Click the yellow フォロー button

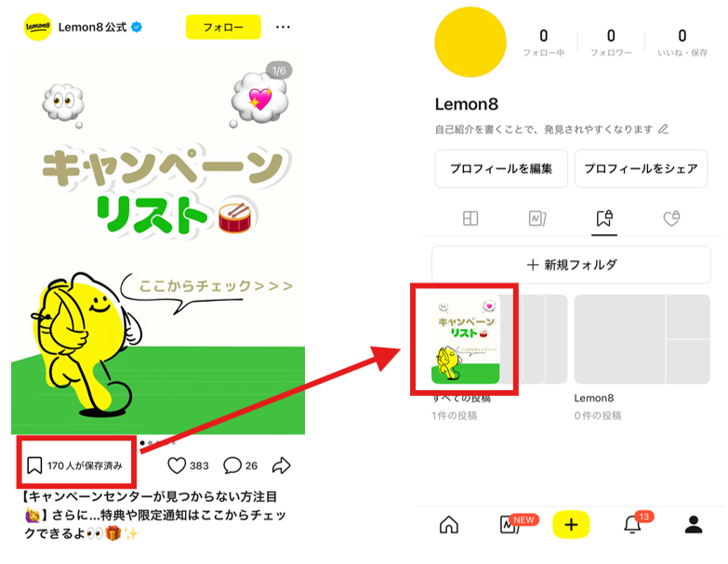[223, 27]
